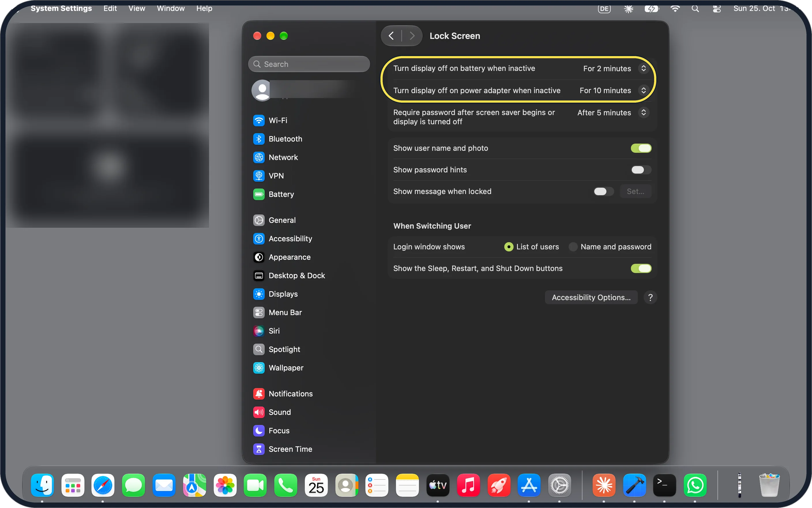Open the Edit menu
Image resolution: width=812 pixels, height=508 pixels.
pos(110,8)
